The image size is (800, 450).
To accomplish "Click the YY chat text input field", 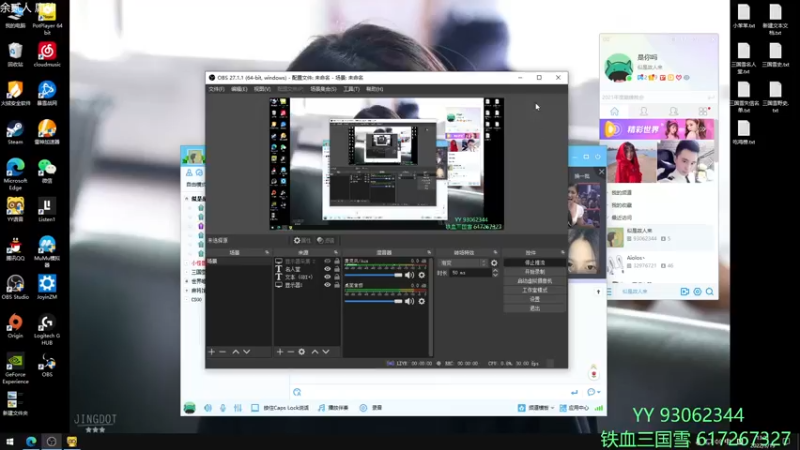I will pos(434,392).
